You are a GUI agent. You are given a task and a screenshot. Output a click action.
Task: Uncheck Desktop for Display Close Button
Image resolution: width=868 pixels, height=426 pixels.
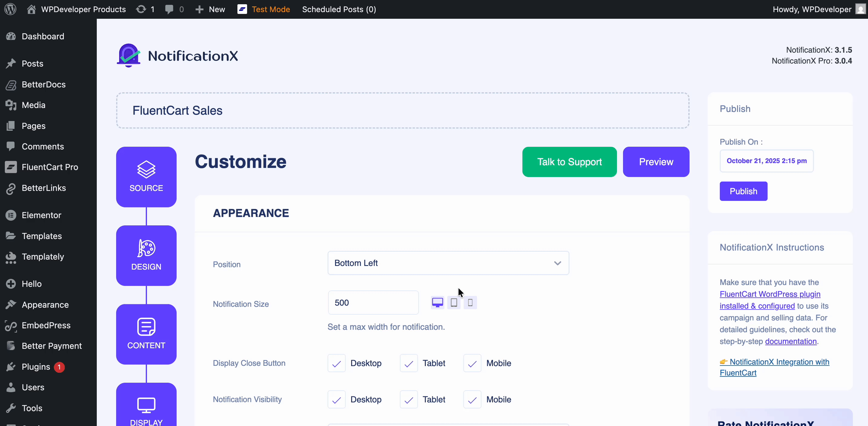pos(336,363)
